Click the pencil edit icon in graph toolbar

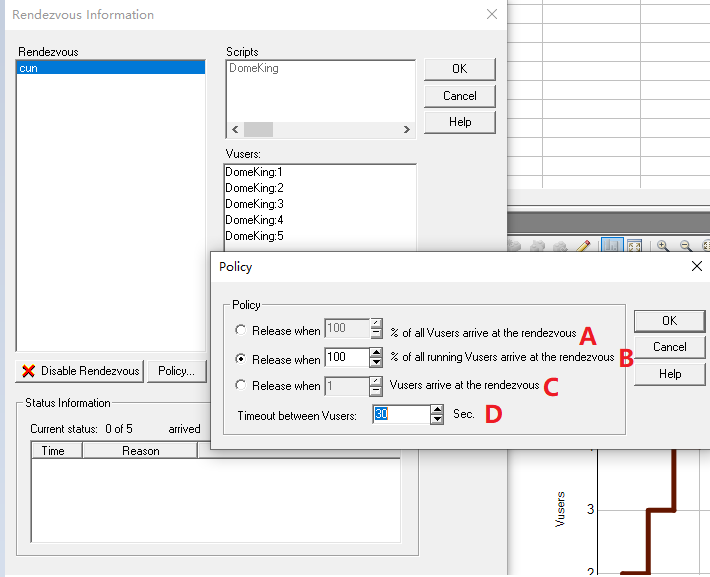tap(583, 246)
